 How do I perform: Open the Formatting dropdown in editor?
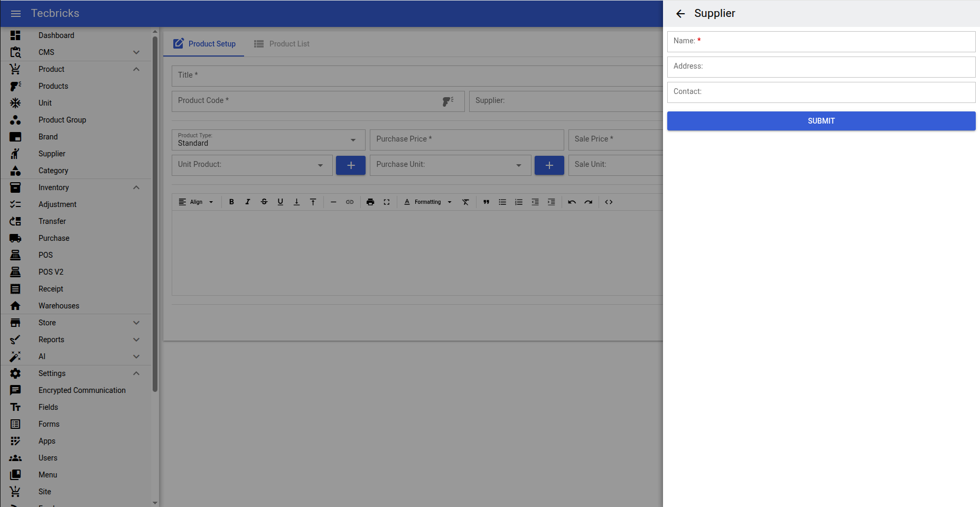(428, 202)
